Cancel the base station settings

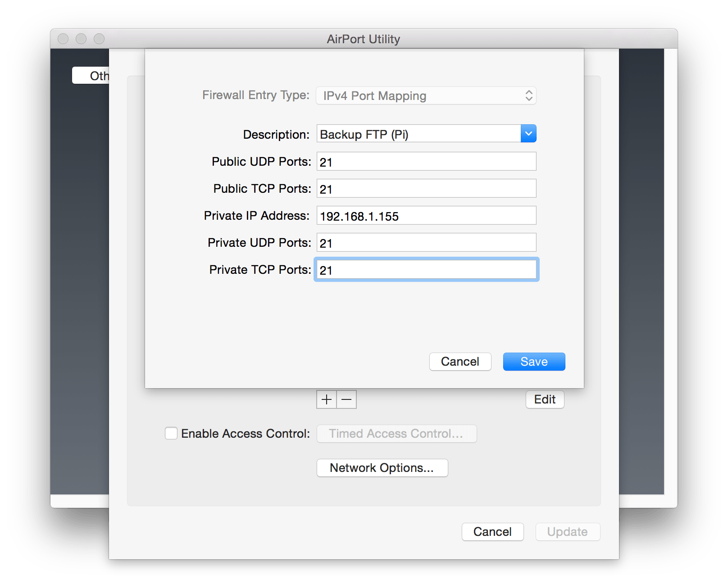(492, 532)
